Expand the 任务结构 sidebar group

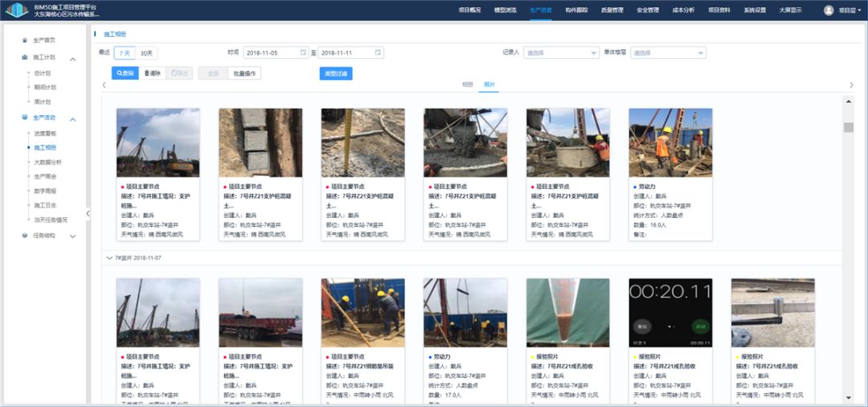pos(72,236)
